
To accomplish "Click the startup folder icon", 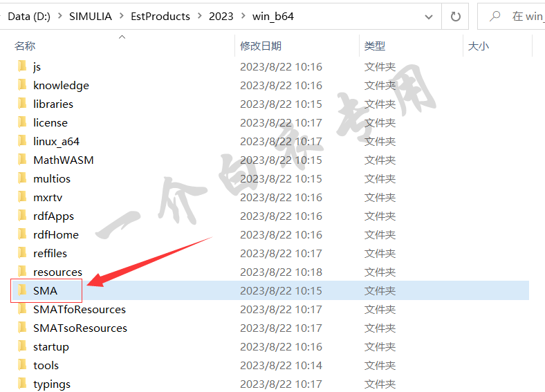I will pyautogui.click(x=22, y=346).
